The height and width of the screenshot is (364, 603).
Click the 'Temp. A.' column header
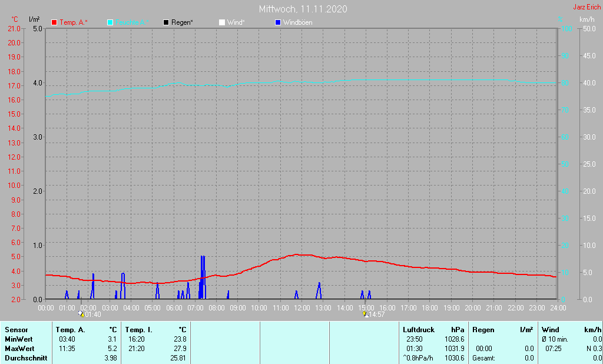point(71,330)
